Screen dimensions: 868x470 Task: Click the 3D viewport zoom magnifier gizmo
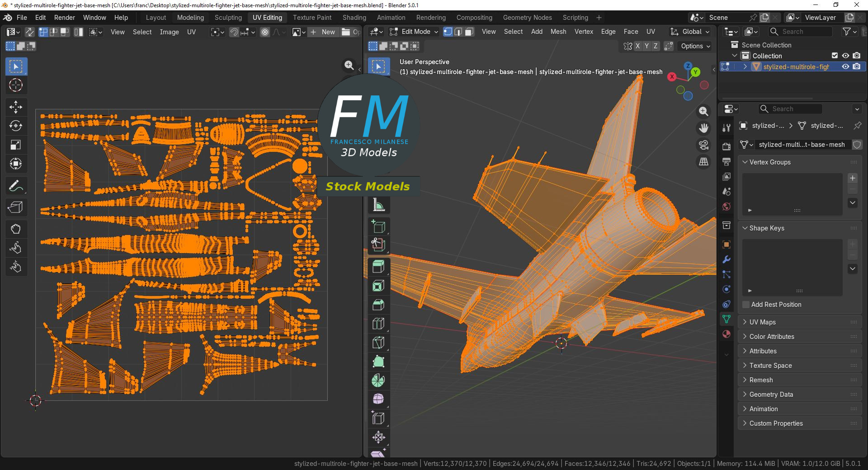[703, 111]
